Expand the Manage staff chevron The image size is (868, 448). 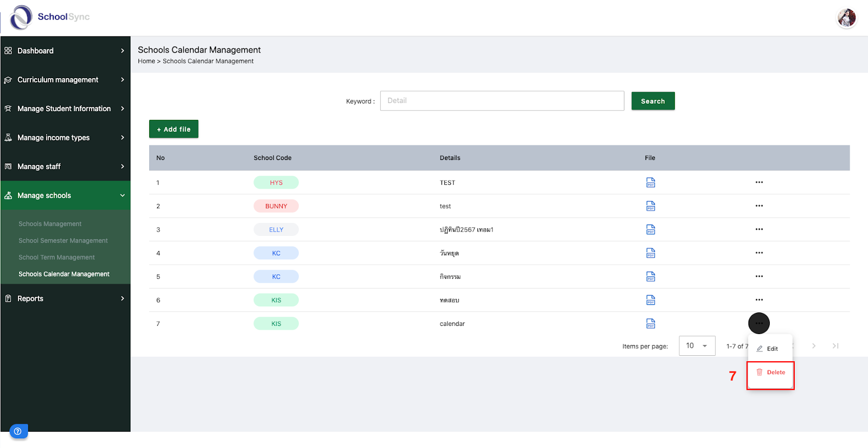click(122, 167)
